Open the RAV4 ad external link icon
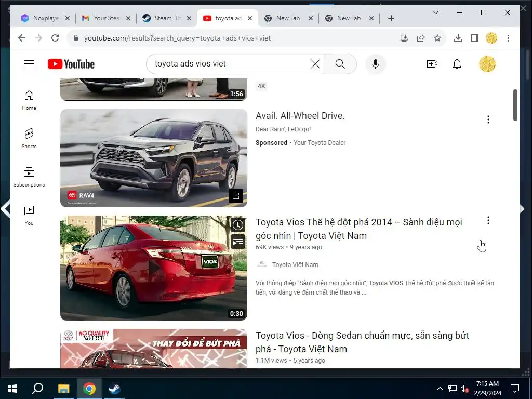The image size is (532, 399). click(x=236, y=195)
